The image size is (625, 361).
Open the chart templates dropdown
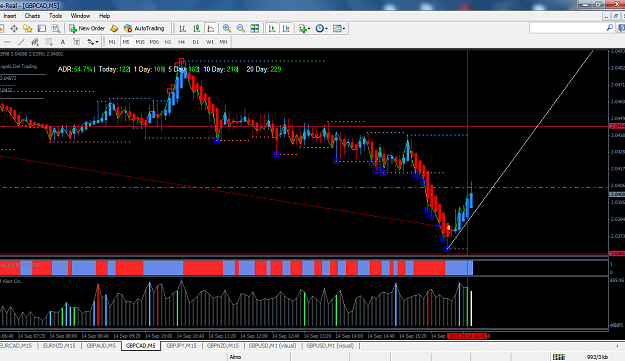[x=339, y=28]
